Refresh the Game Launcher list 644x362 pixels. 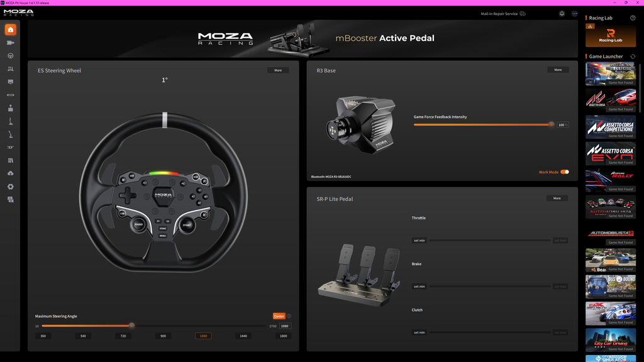(633, 56)
